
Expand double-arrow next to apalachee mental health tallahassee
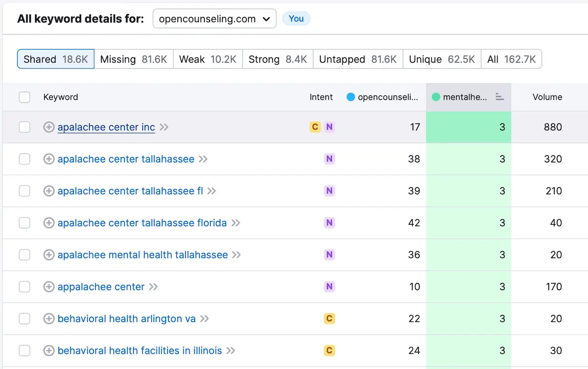237,255
